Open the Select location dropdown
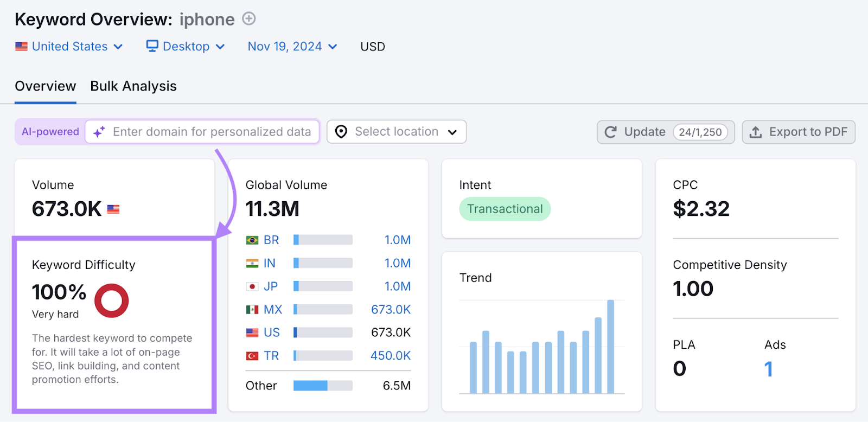868x422 pixels. (x=397, y=132)
